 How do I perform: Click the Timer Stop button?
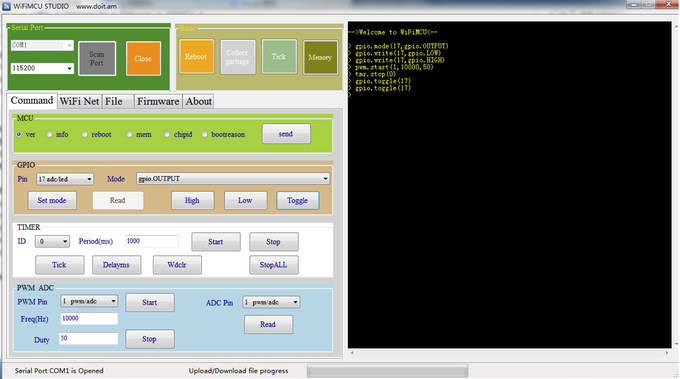(273, 242)
